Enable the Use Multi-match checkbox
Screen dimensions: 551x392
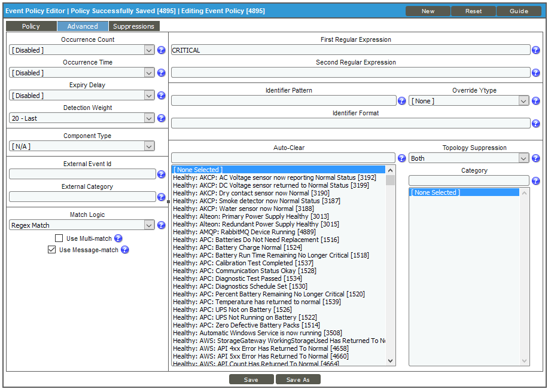point(59,238)
